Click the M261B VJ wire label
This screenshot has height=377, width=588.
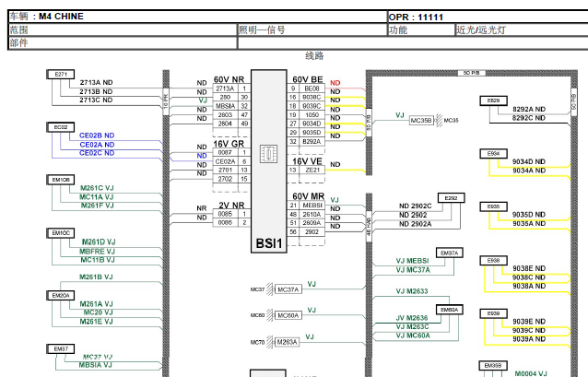coord(96,277)
